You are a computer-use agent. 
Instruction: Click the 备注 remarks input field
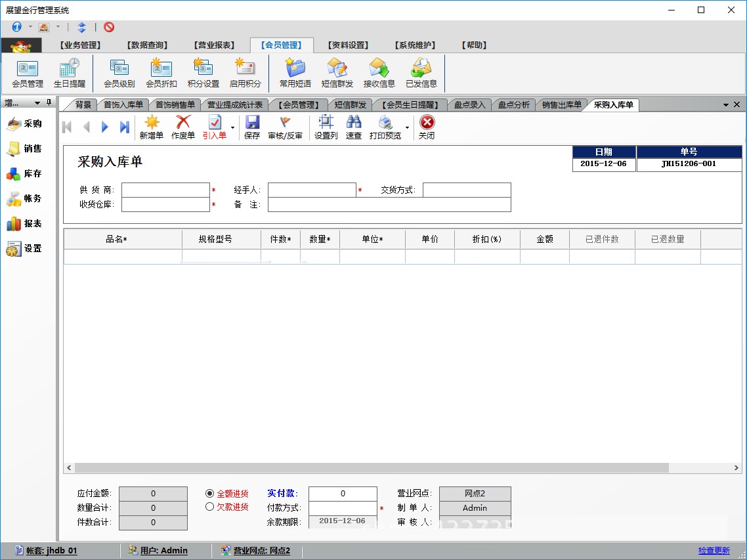390,204
